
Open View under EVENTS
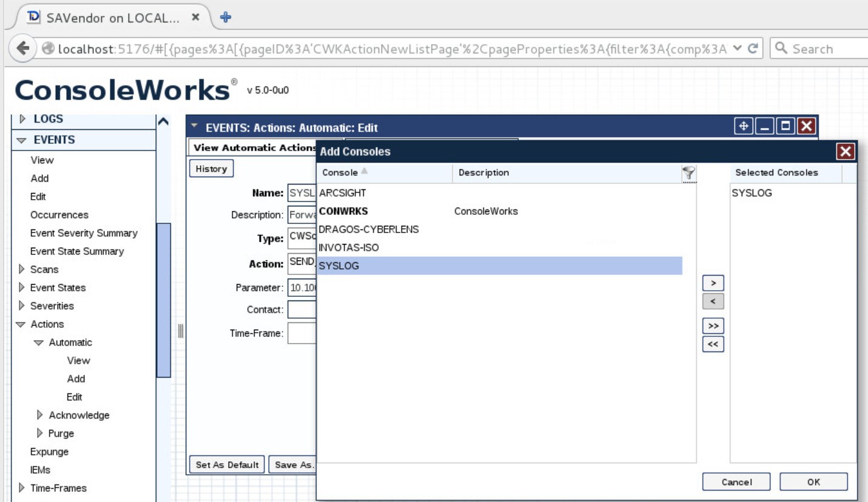tap(42, 160)
